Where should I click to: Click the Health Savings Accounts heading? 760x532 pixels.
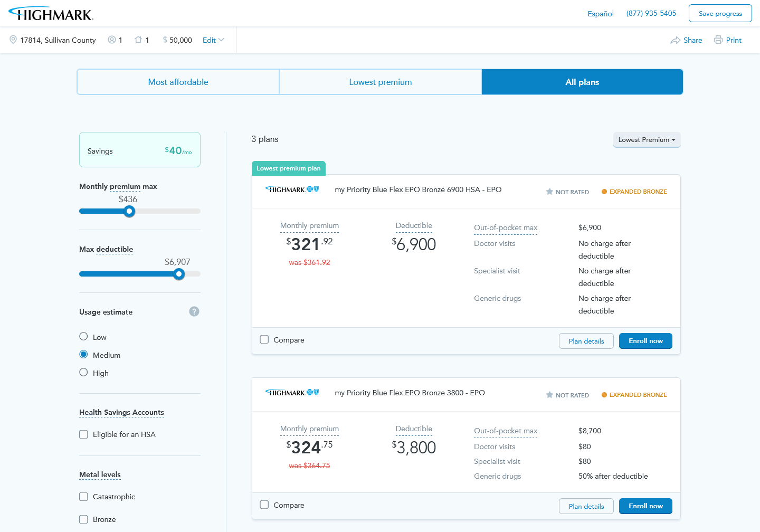121,412
